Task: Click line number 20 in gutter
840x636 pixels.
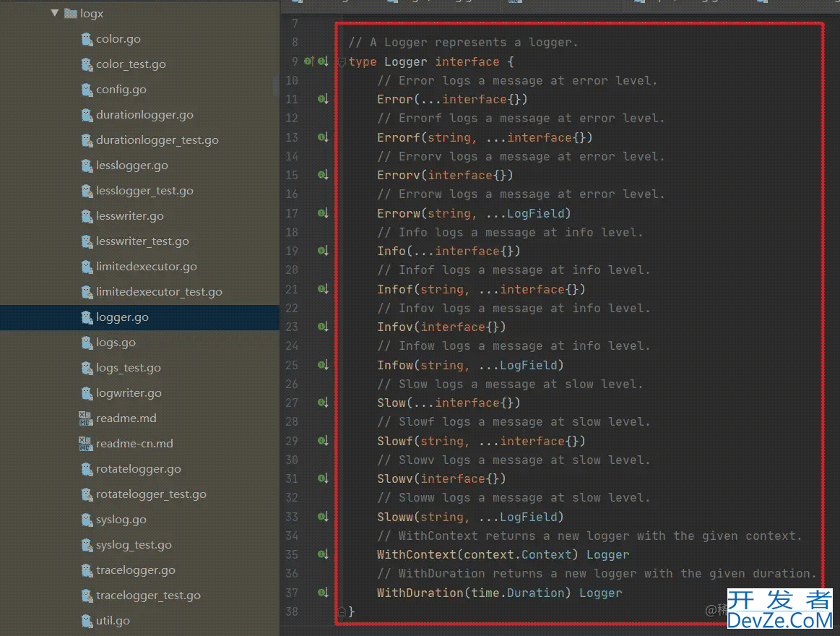Action: pos(292,270)
